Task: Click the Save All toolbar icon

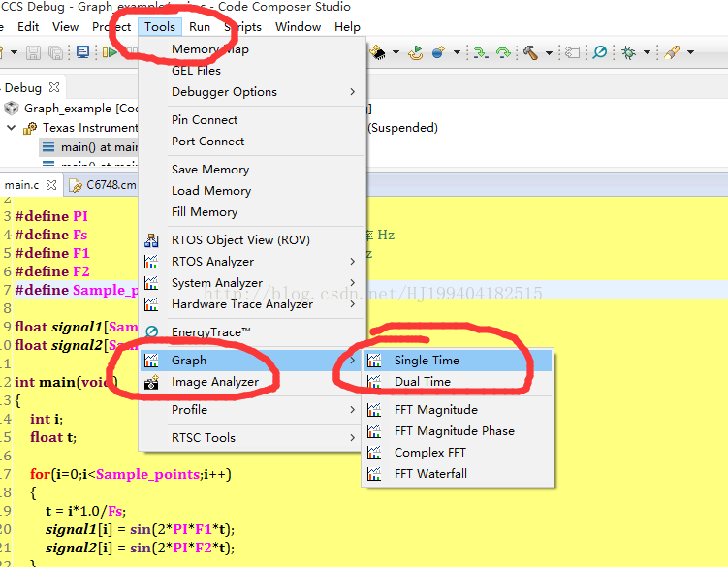Action: [x=55, y=52]
